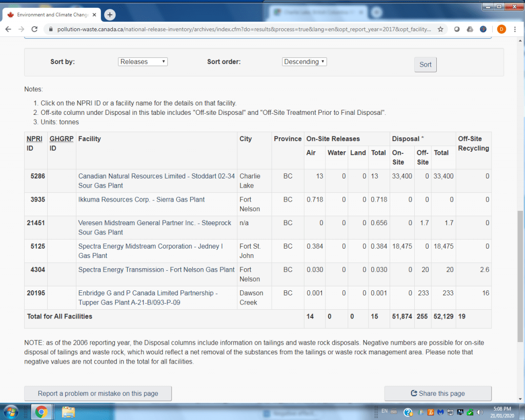Open NPRI ID 5286 facility details
The image size is (525, 420).
38,176
